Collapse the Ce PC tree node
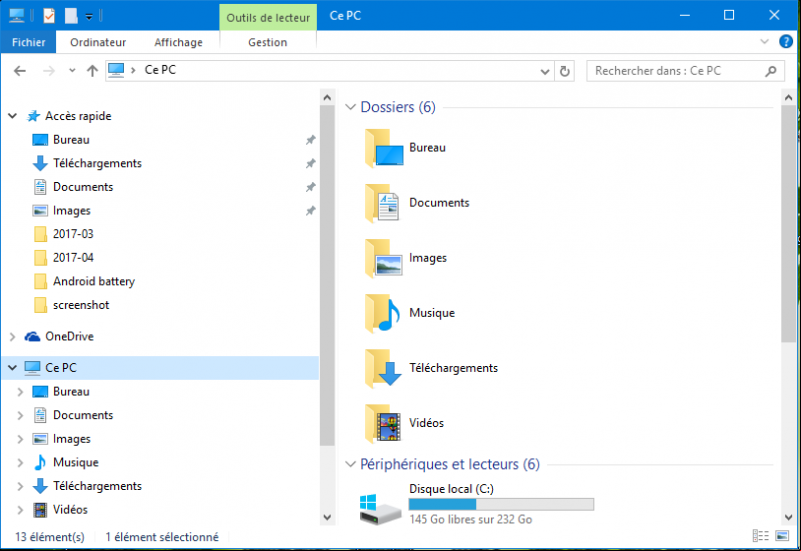Screen dimensions: 801x551 click(13, 368)
